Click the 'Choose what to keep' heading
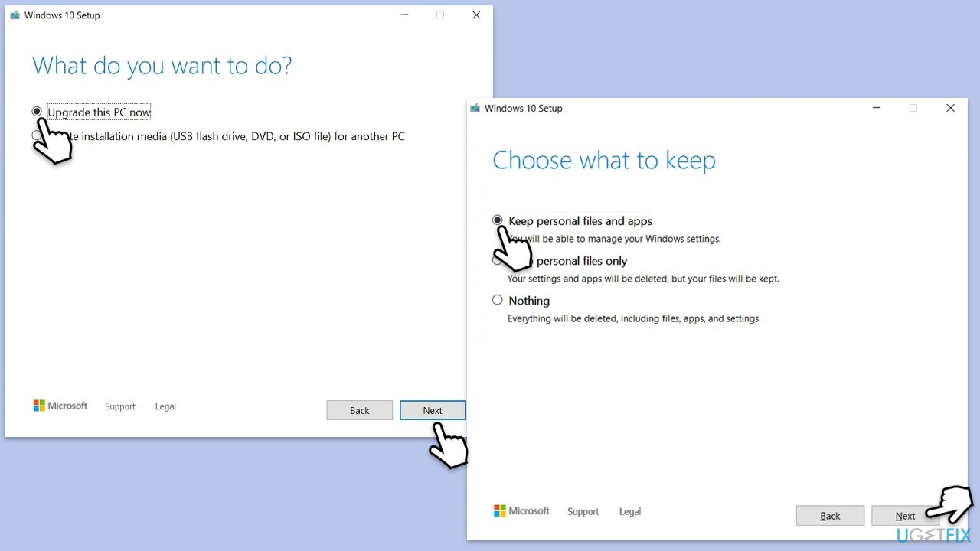The height and width of the screenshot is (551, 980). pyautogui.click(x=604, y=160)
